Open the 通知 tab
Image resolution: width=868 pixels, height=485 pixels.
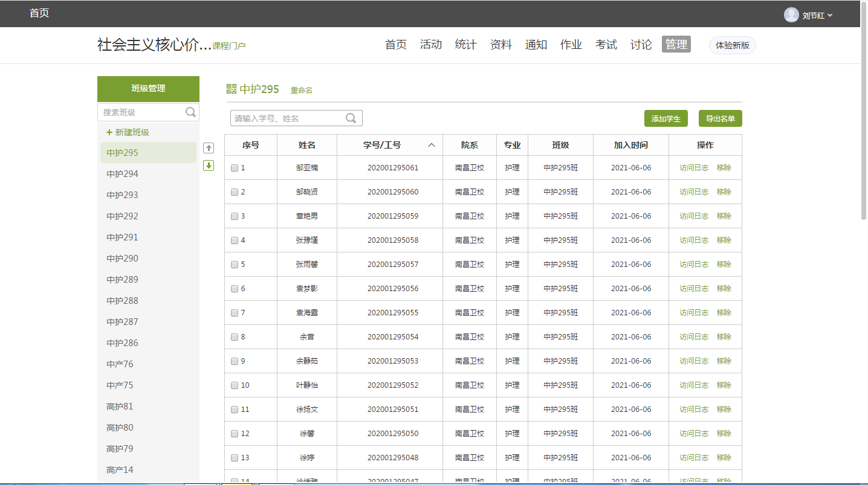pos(536,45)
